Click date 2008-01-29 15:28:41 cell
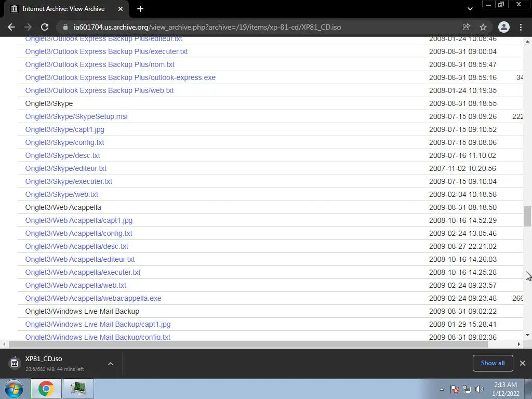532x399 pixels. 463,324
